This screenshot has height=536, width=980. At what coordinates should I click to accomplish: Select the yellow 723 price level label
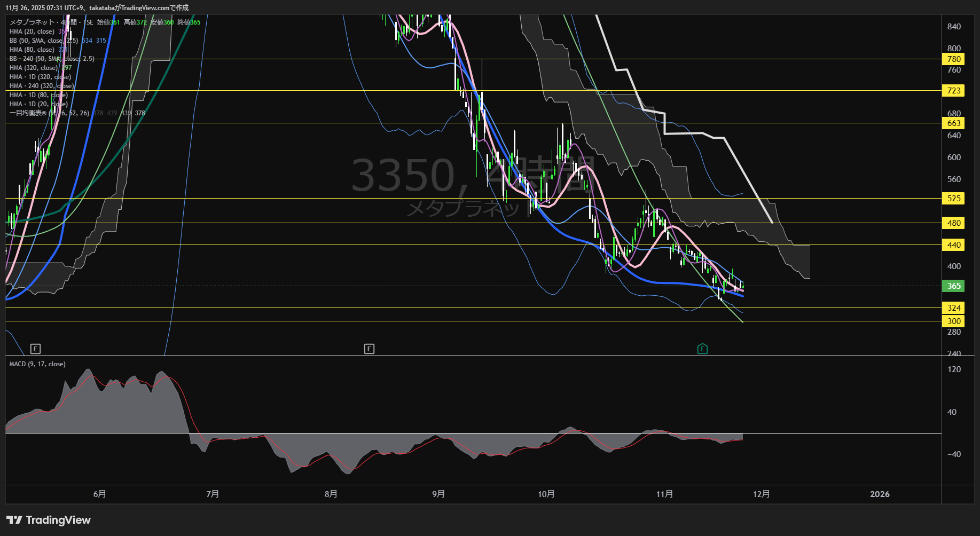point(954,91)
